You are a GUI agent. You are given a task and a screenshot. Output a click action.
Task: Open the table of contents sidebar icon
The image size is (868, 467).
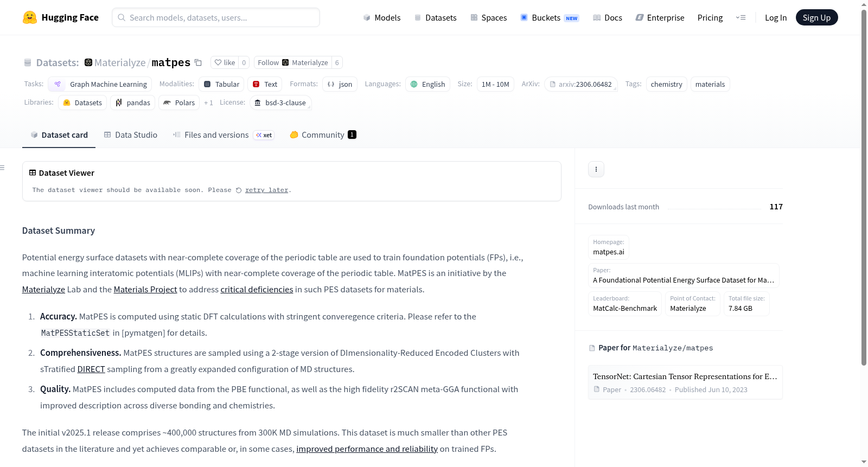(3, 168)
